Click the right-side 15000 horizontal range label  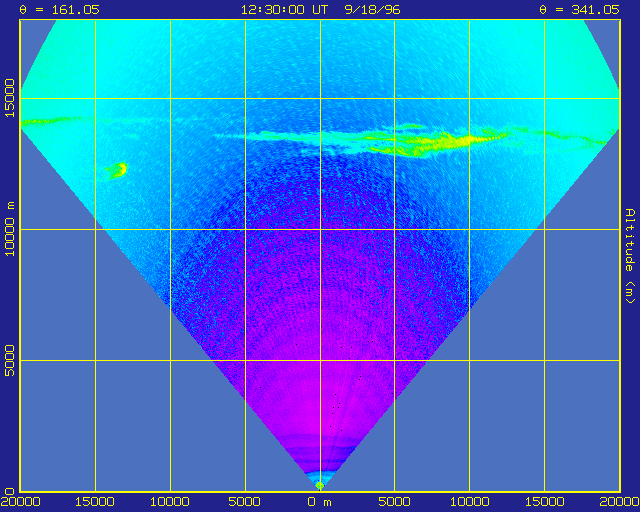[x=544, y=502]
